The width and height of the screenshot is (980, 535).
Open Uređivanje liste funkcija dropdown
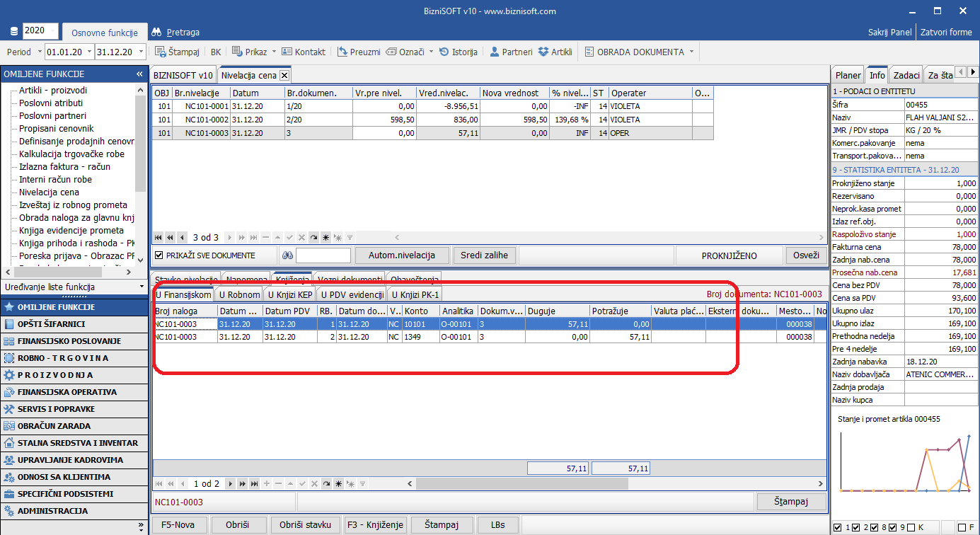coord(140,287)
